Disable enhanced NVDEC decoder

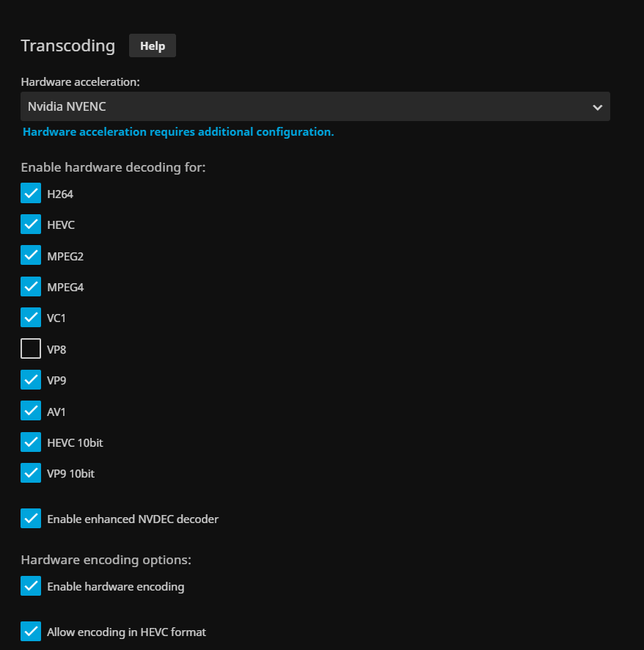(31, 519)
